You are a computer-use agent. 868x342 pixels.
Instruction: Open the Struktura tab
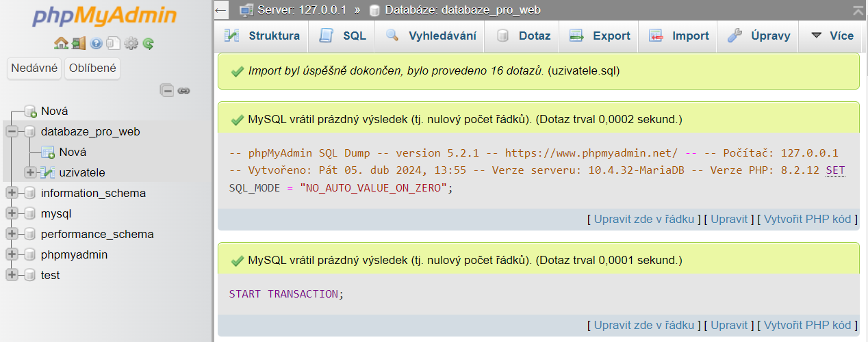point(262,36)
